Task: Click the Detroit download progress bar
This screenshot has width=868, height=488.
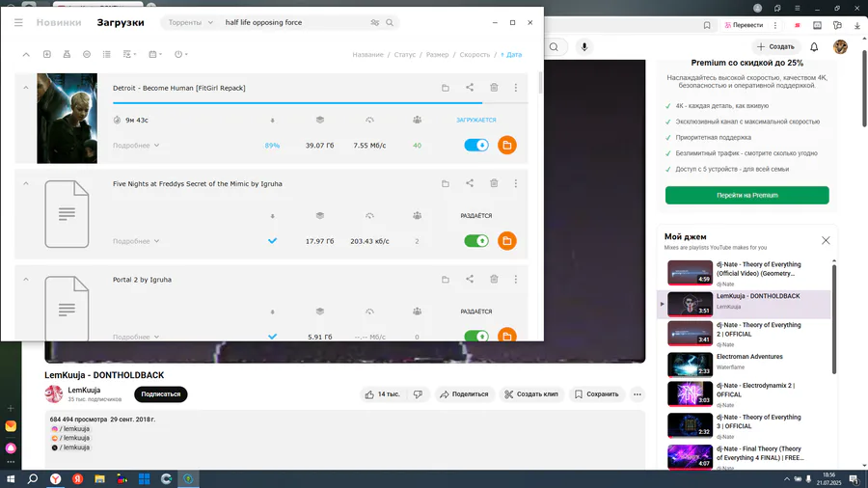Action: point(320,103)
